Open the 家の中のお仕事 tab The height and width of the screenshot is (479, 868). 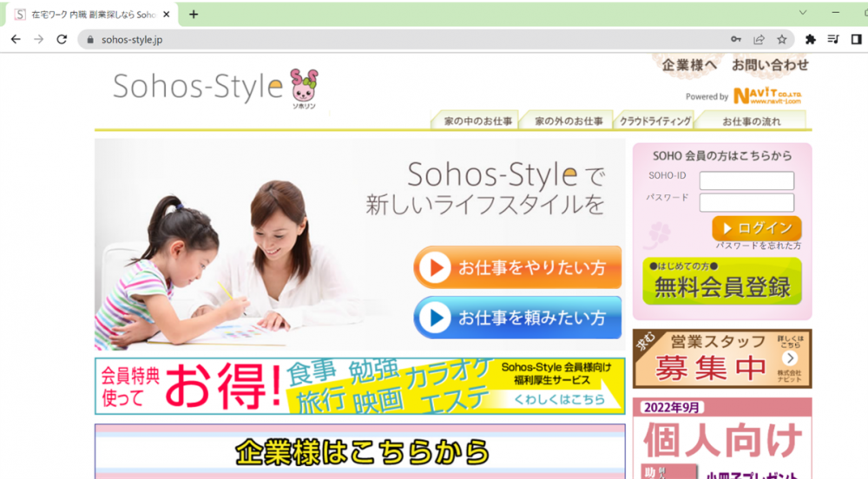click(476, 121)
